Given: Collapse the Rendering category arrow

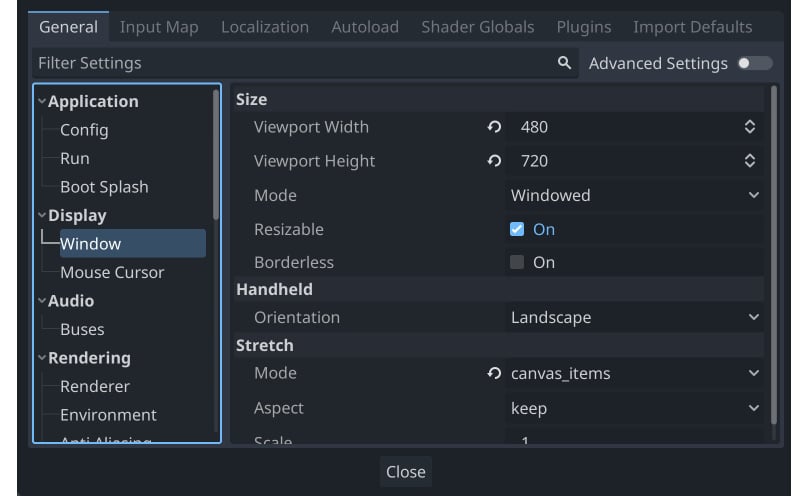Looking at the screenshot, I should (42, 357).
